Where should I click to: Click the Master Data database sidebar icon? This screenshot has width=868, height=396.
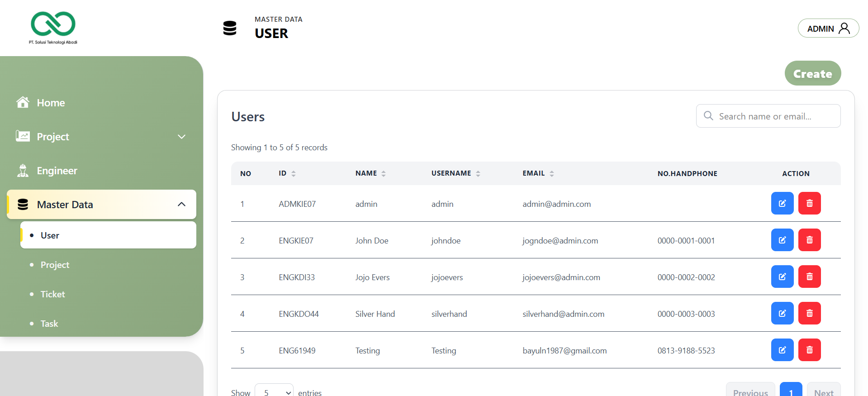pos(23,205)
